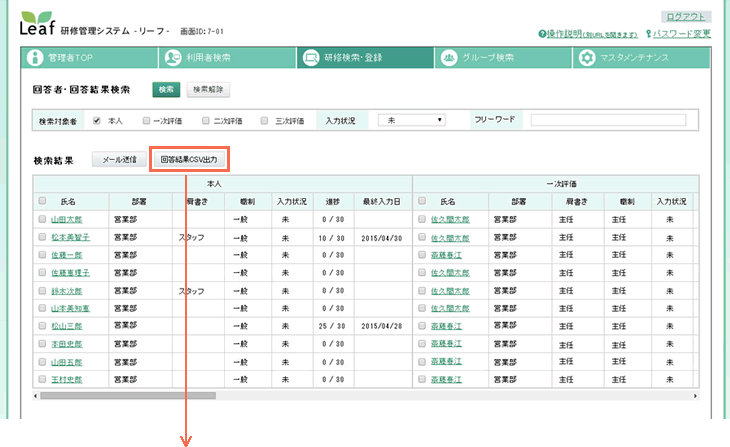Image resolution: width=730 pixels, height=447 pixels.
Task: Click the 最終入力日 column header
Action: [x=382, y=202]
